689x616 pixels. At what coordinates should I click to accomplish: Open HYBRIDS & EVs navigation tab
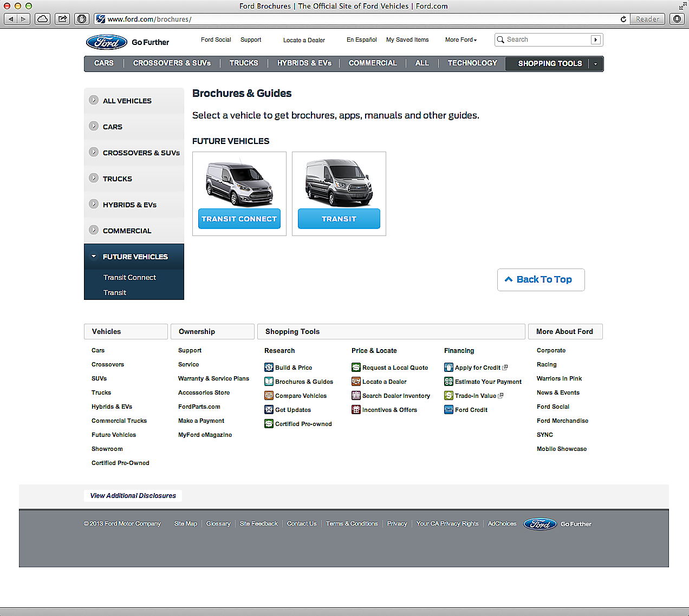pyautogui.click(x=304, y=63)
